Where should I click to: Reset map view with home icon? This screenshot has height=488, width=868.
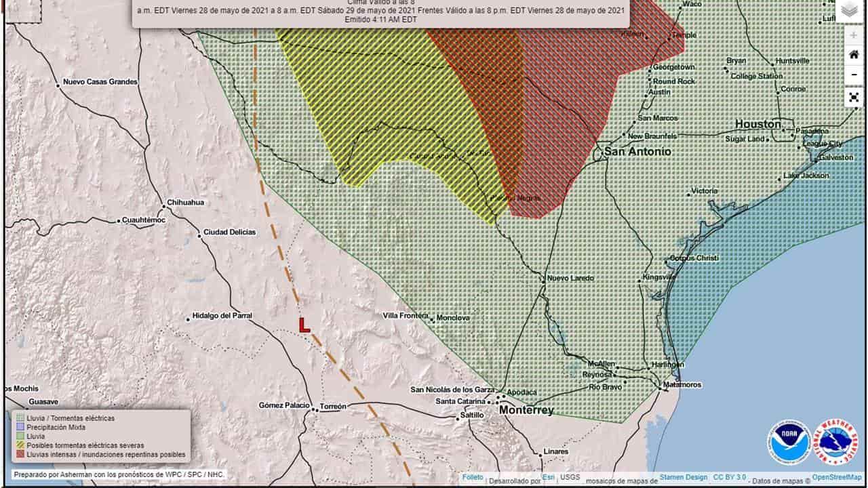[x=854, y=56]
